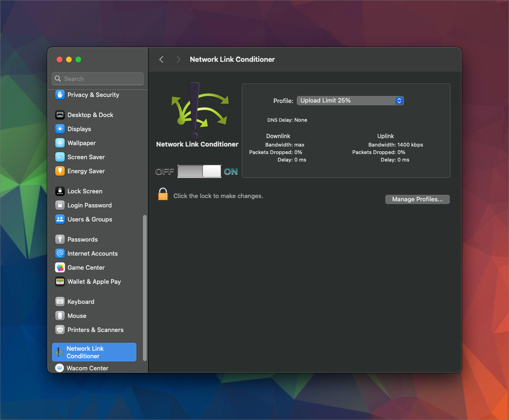Open Lock Screen settings

(84, 191)
